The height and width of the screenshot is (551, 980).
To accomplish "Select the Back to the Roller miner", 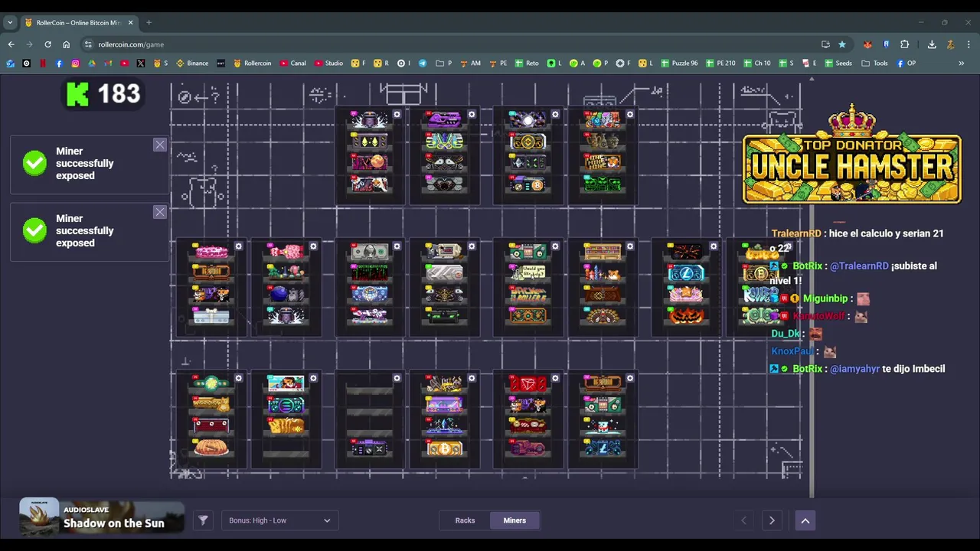I will (528, 294).
